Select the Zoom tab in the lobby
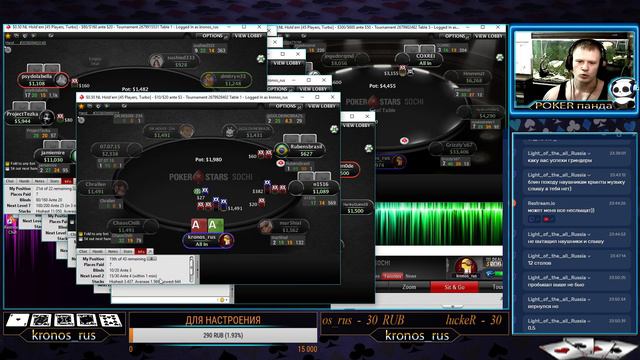This screenshot has width=640, height=360. point(409,287)
